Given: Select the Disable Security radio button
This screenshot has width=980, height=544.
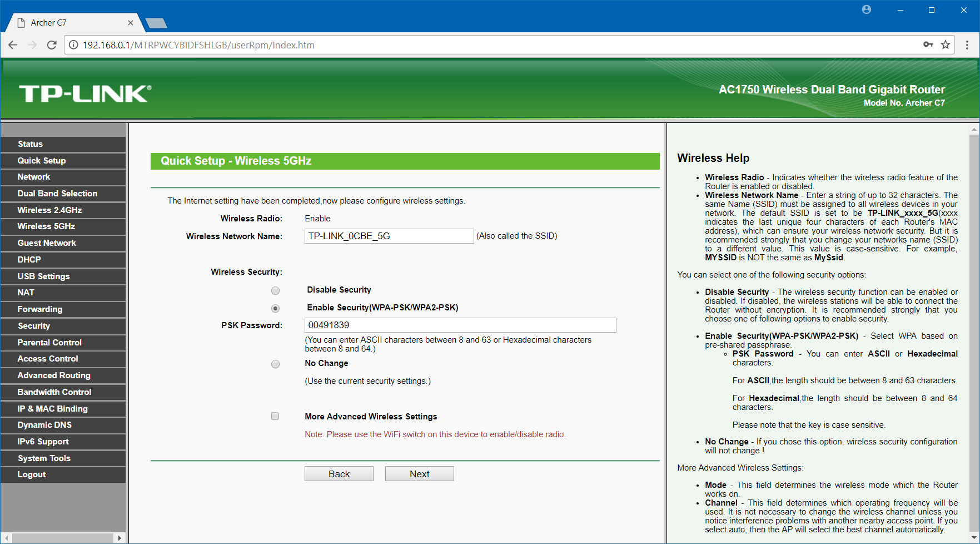Looking at the screenshot, I should click(275, 290).
